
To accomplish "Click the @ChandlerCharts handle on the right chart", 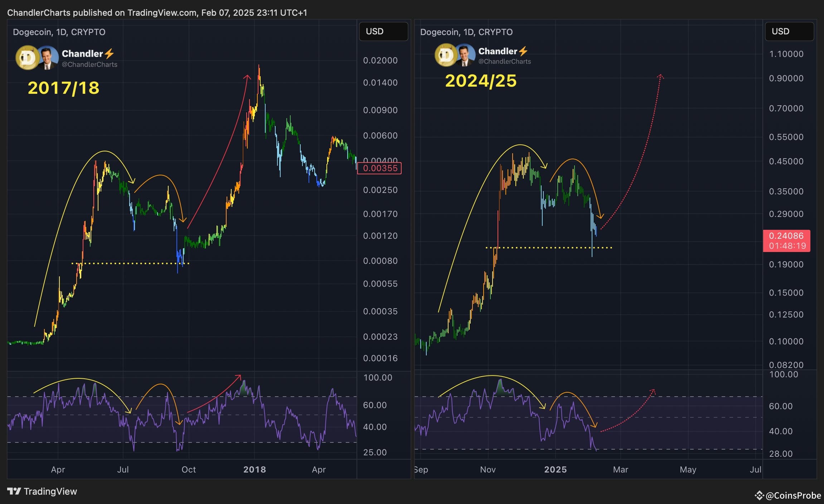I will pyautogui.click(x=506, y=61).
